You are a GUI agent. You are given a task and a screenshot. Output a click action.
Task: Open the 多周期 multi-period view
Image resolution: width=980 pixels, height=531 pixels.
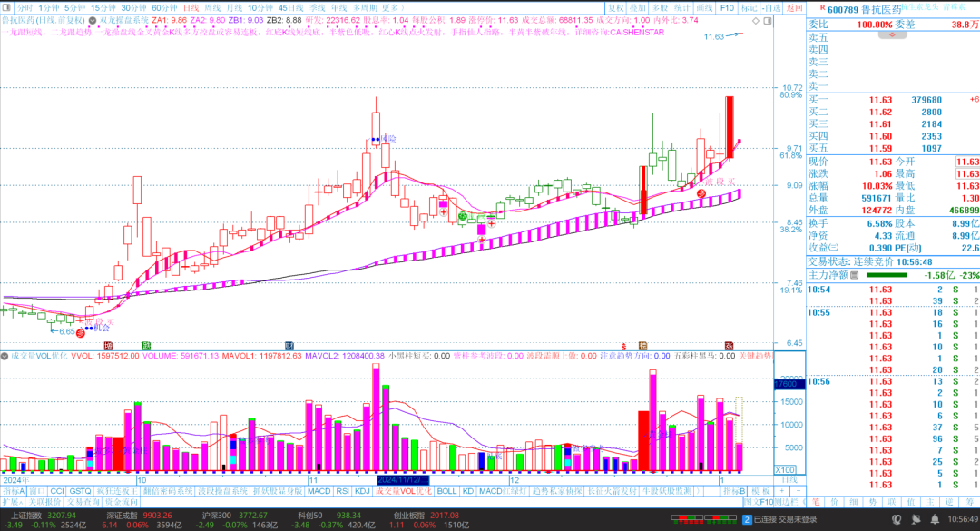[x=365, y=8]
